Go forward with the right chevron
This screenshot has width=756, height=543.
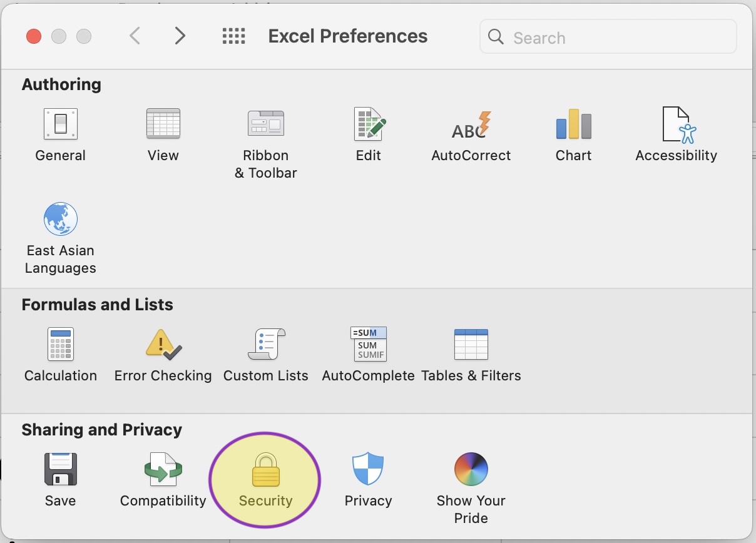[180, 36]
